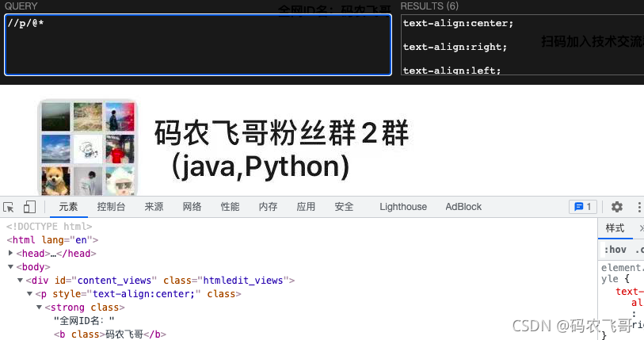Screen dimensions: 644x340
Task: Open the 网络 tab
Action: pos(192,207)
